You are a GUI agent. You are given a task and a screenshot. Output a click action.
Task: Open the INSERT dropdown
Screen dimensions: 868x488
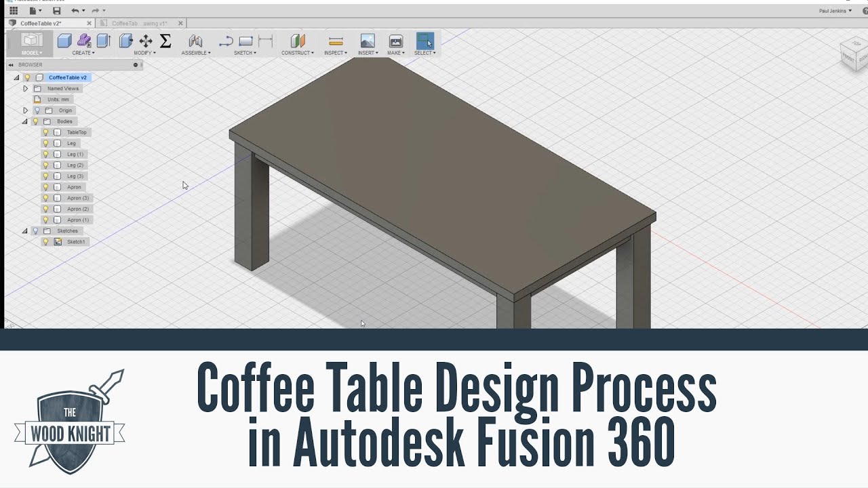pyautogui.click(x=368, y=53)
